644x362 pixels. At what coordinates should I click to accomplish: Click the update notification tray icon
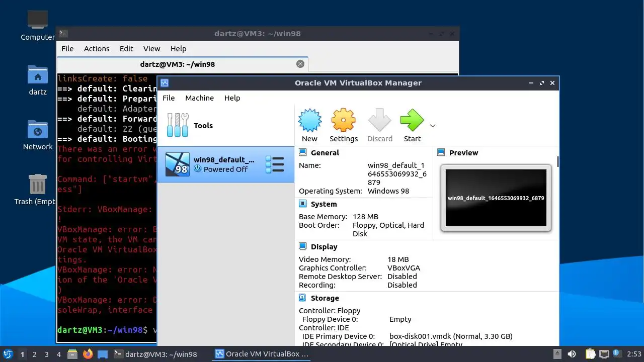coord(616,354)
